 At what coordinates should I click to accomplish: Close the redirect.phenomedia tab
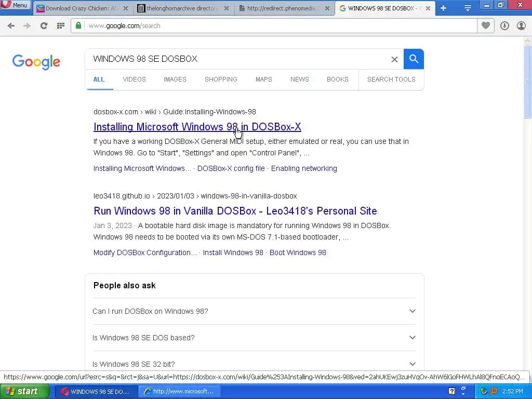(327, 8)
